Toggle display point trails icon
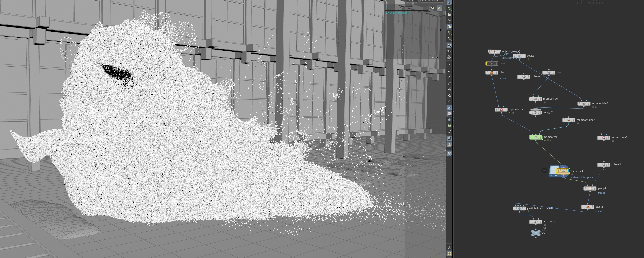The width and height of the screenshot is (644, 258). pyautogui.click(x=449, y=77)
